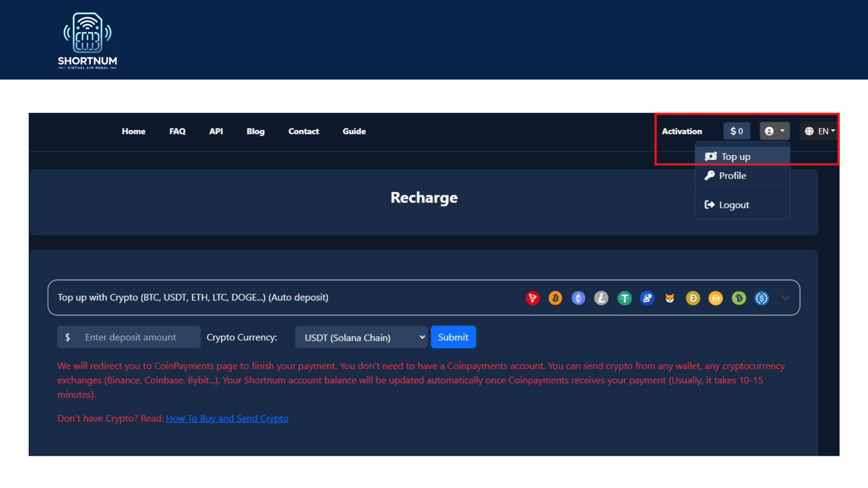Expand the crypto top-up section chevron
868x488 pixels.
[786, 298]
